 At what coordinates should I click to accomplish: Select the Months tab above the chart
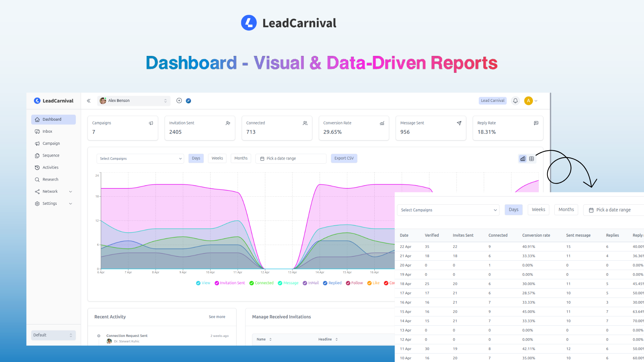click(241, 158)
